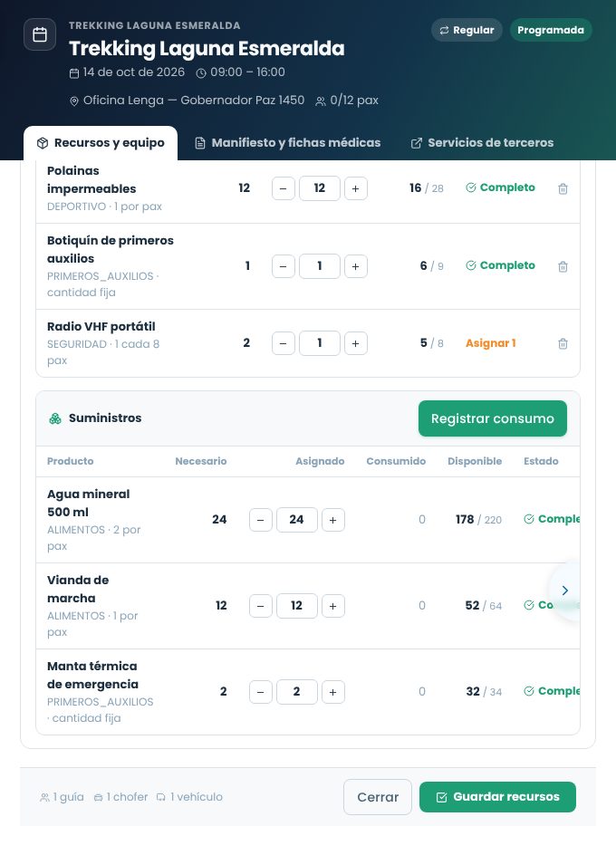The image size is (616, 855).
Task: Show more columns with the right chevron arrow
Action: click(x=564, y=590)
